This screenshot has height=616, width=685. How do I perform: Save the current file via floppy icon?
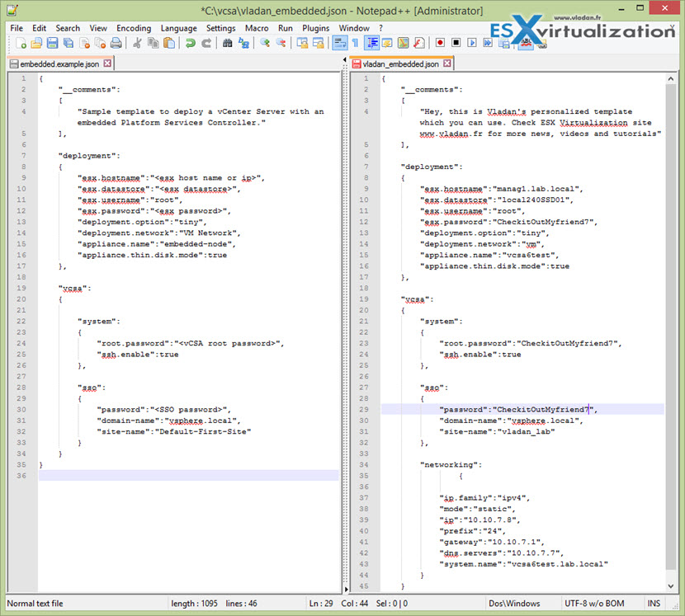click(x=53, y=43)
